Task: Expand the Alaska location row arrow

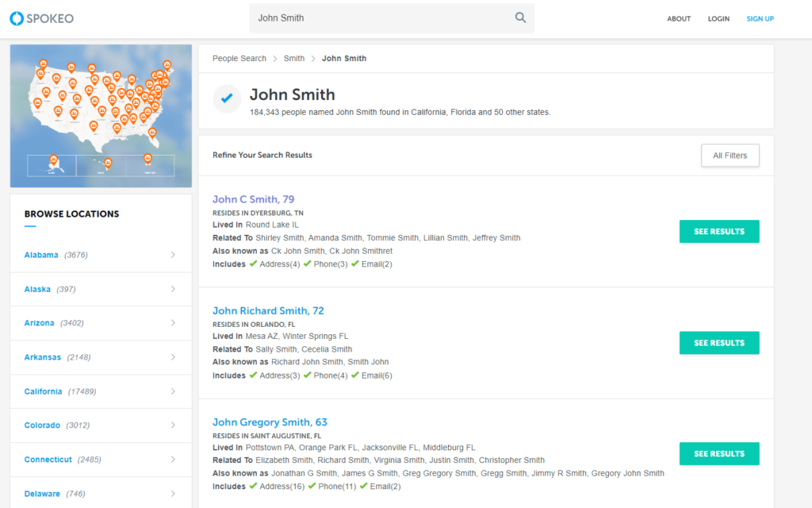Action: tap(173, 289)
